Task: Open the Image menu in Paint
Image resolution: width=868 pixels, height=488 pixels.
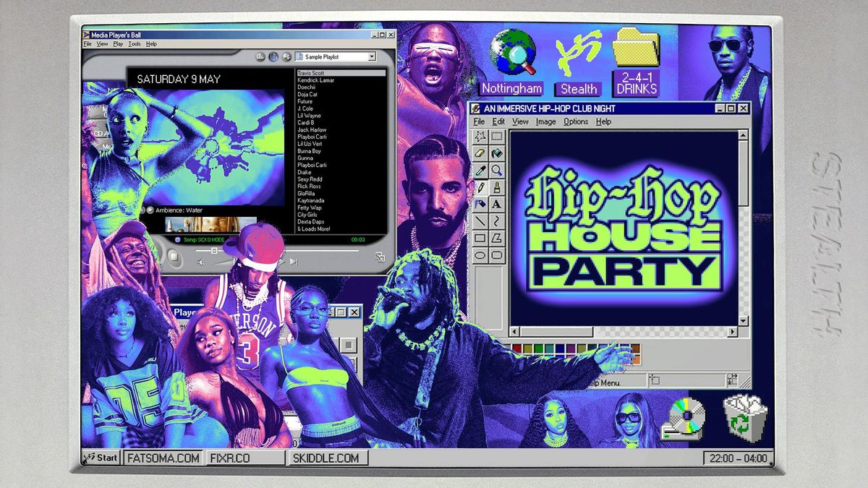Action: click(x=545, y=122)
